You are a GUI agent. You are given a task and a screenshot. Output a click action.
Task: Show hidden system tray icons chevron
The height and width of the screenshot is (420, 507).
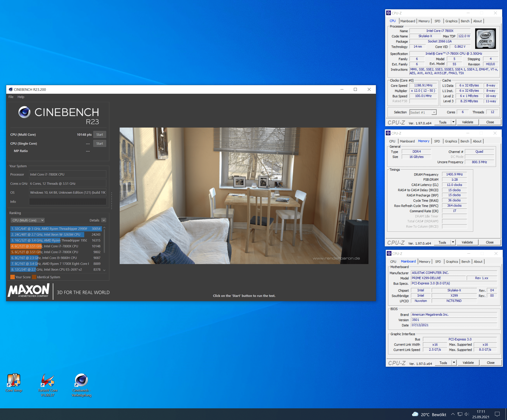[x=453, y=414]
